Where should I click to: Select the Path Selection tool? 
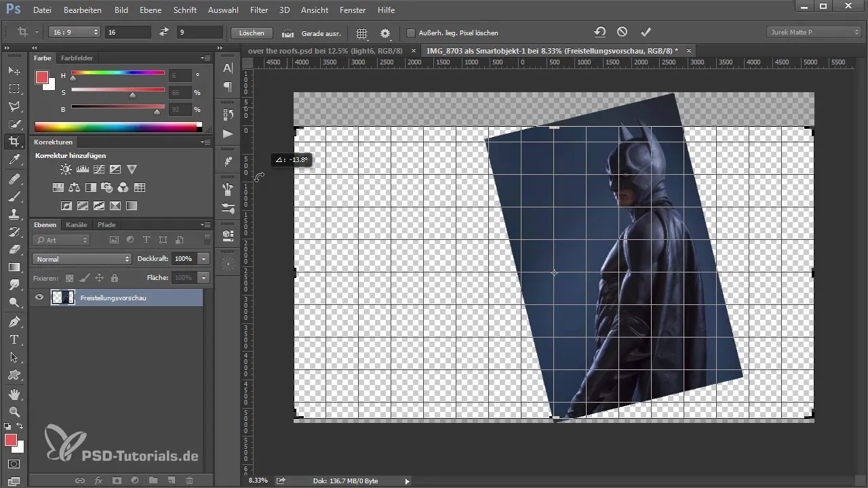click(14, 357)
